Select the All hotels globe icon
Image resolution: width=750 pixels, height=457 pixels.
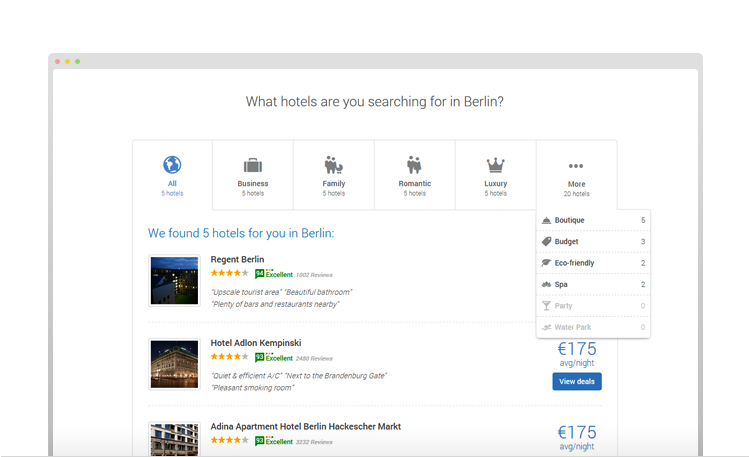pyautogui.click(x=172, y=165)
